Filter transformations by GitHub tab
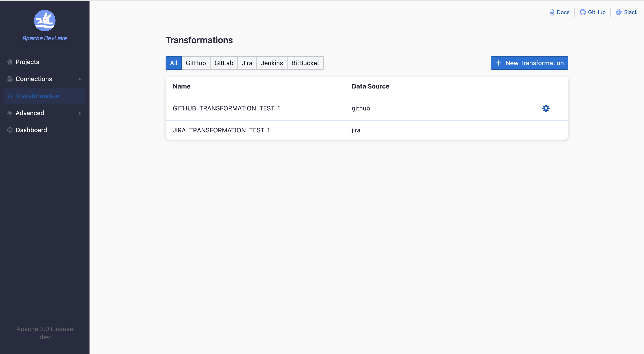Viewport: 644px width, 354px height. click(196, 63)
